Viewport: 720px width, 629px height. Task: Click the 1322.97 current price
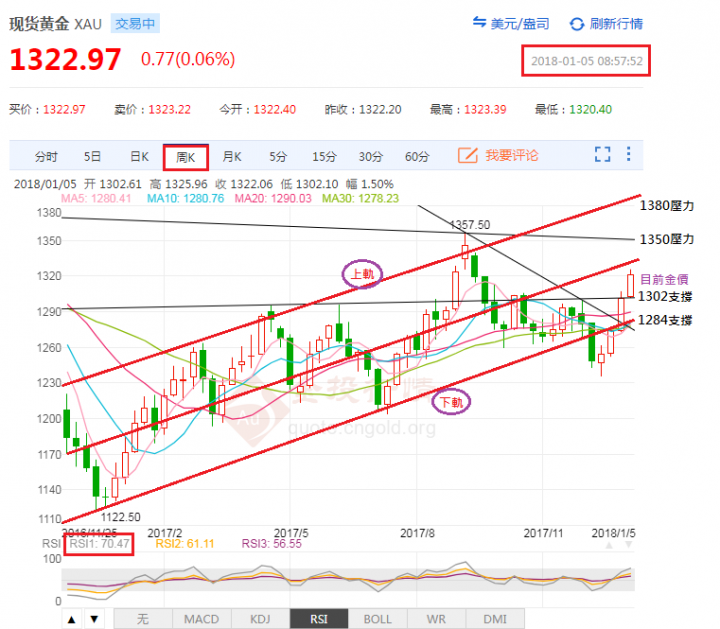[x=65, y=60]
